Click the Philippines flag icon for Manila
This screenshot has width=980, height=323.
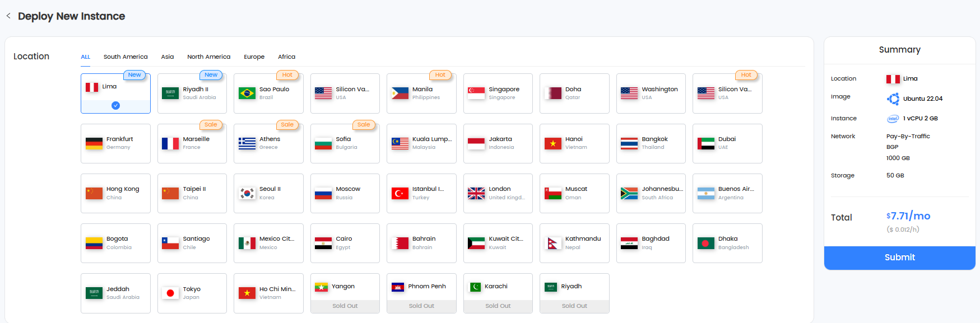[x=400, y=93]
